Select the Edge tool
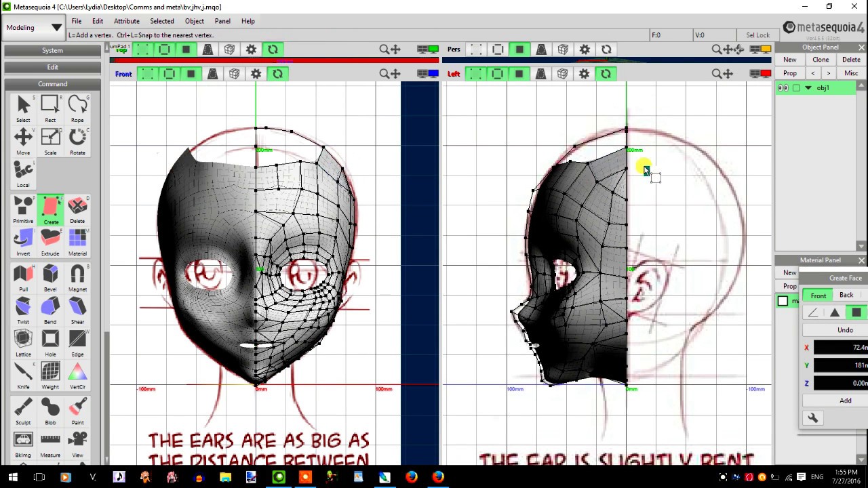 point(77,343)
